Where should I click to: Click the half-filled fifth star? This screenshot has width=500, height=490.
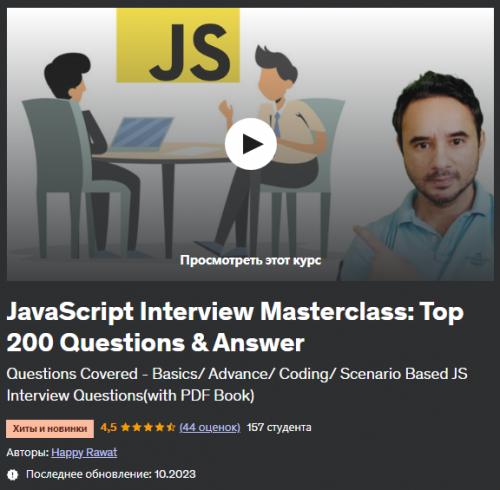coord(171,427)
